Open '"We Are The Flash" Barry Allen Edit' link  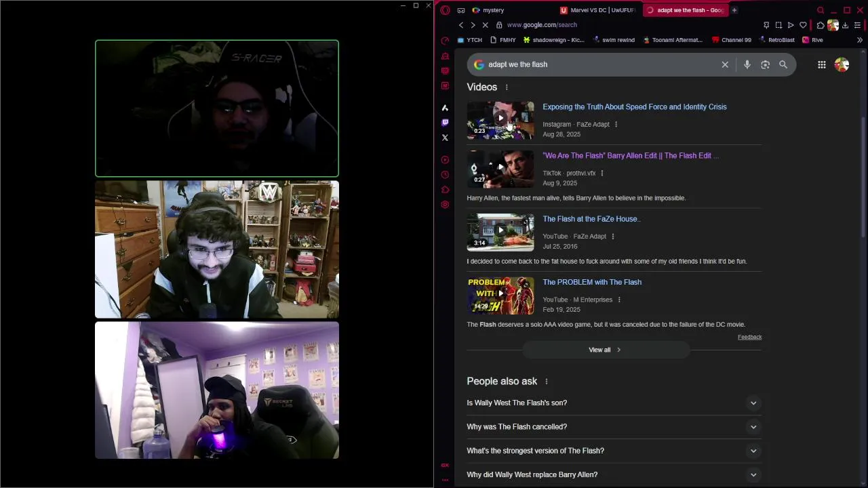pos(631,156)
